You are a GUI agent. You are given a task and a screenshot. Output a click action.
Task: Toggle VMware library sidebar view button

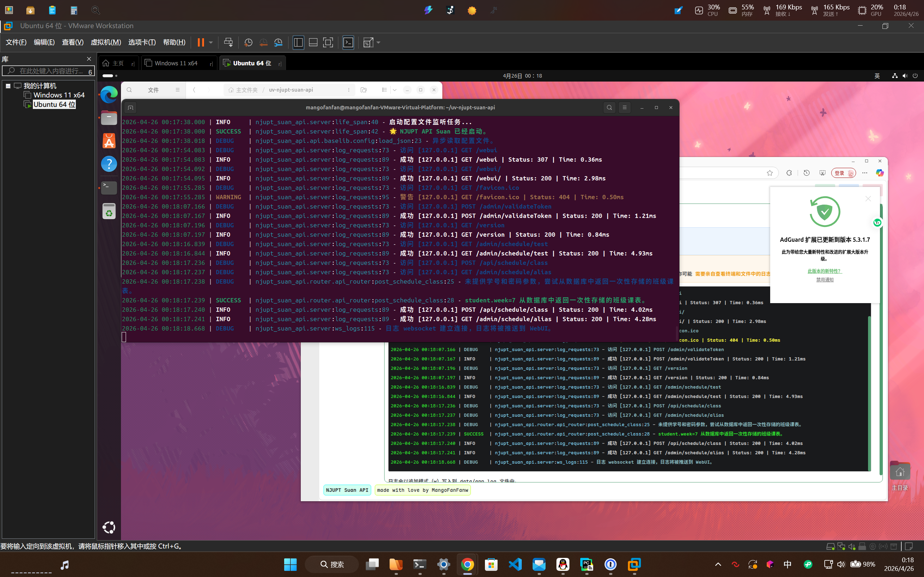tap(298, 43)
